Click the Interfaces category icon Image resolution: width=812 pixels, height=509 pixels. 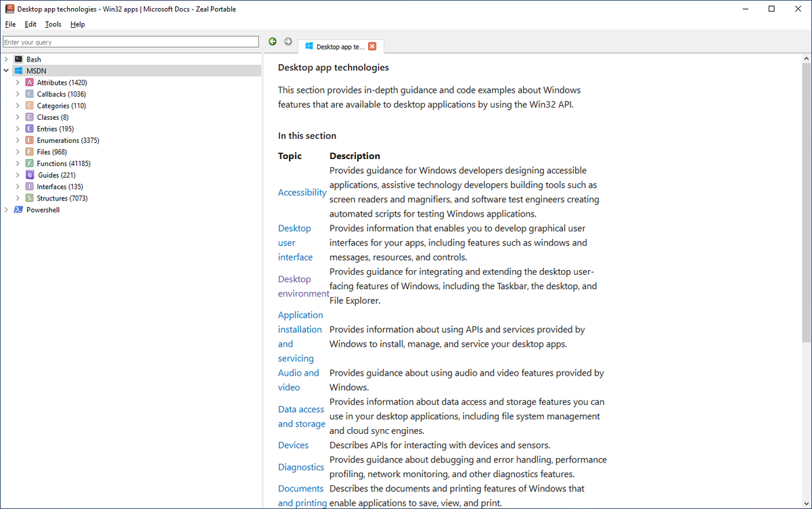click(30, 186)
